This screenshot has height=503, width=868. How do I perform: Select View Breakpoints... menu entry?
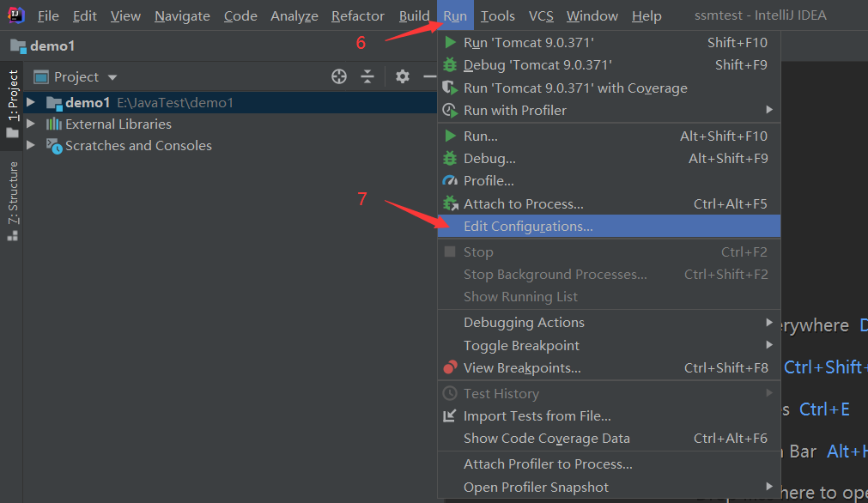point(609,367)
